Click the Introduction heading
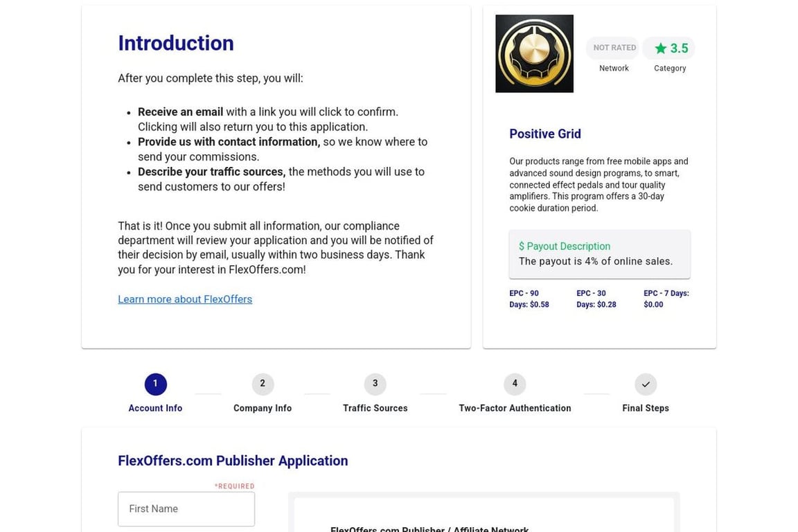 (176, 43)
